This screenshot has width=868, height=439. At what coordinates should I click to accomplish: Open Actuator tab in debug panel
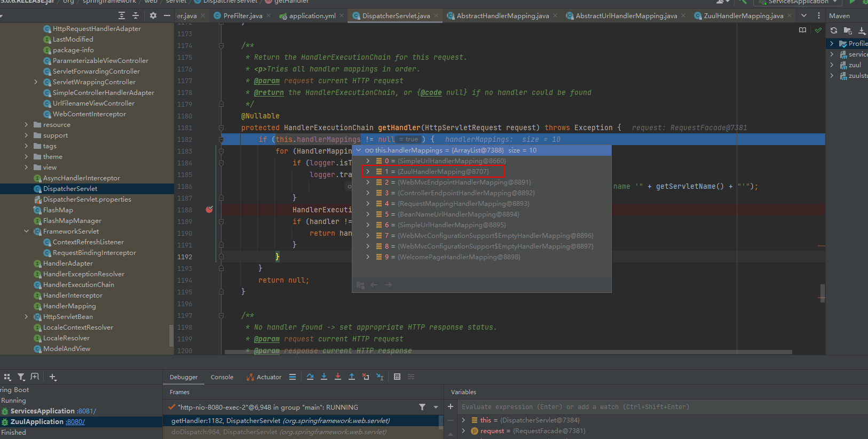264,377
